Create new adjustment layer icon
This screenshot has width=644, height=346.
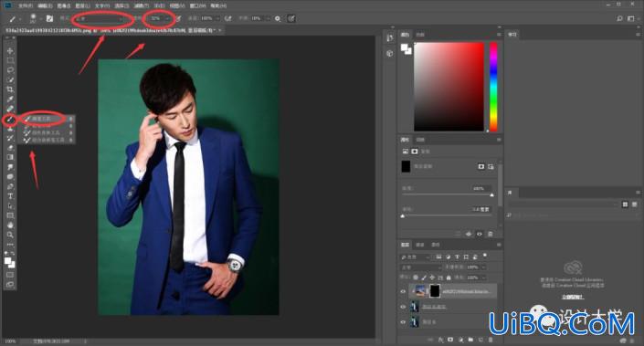(x=460, y=340)
